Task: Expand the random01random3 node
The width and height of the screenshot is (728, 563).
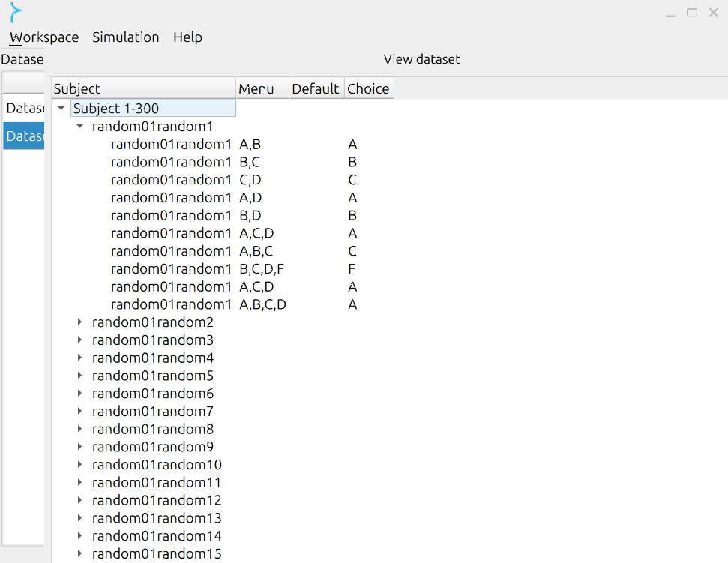Action: [x=80, y=340]
